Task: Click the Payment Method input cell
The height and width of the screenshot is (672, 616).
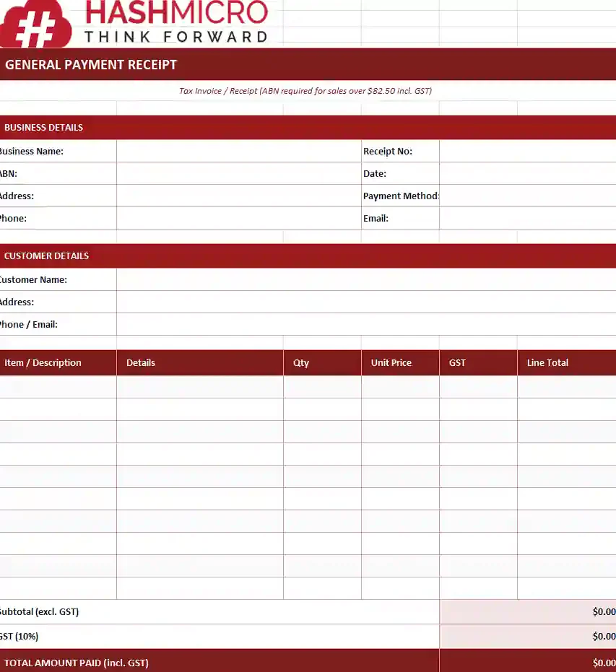Action: pyautogui.click(x=528, y=196)
